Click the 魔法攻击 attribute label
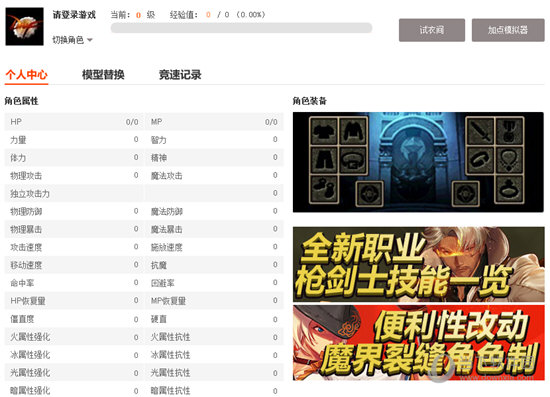Viewport: 550px width, 397px height. click(167, 176)
